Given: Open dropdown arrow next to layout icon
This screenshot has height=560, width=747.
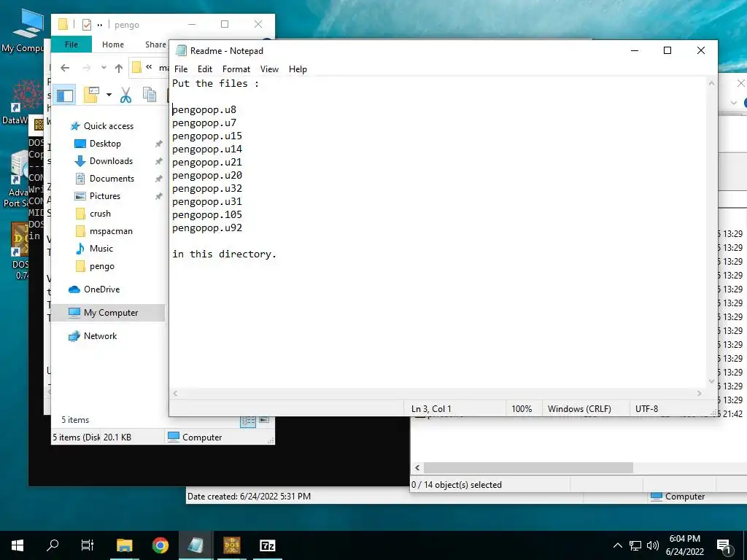Looking at the screenshot, I should click(109, 95).
